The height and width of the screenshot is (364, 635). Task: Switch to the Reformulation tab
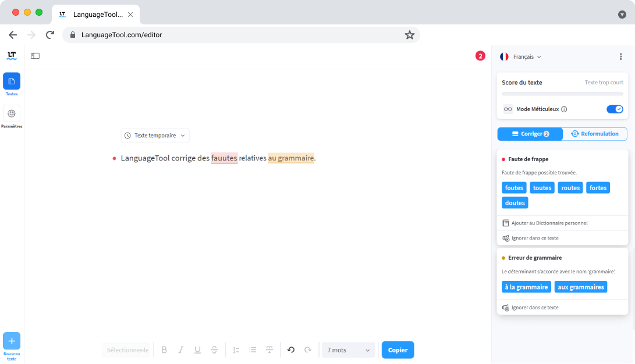tap(594, 134)
